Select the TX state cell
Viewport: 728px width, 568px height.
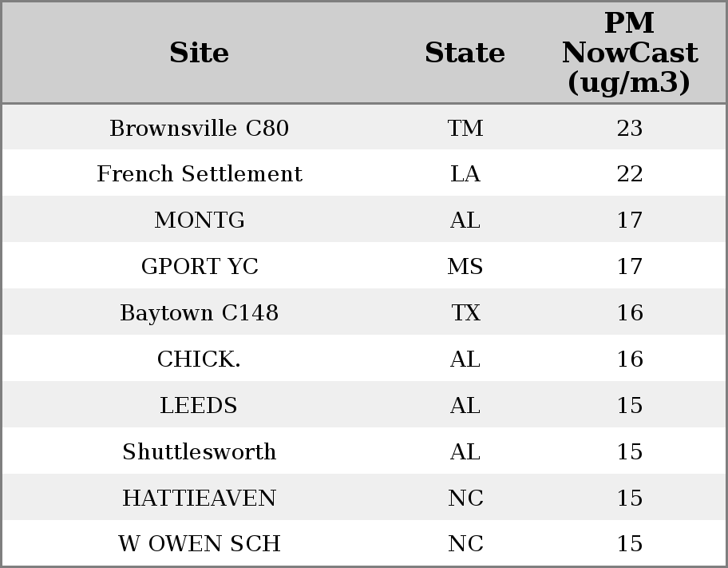[x=465, y=313]
